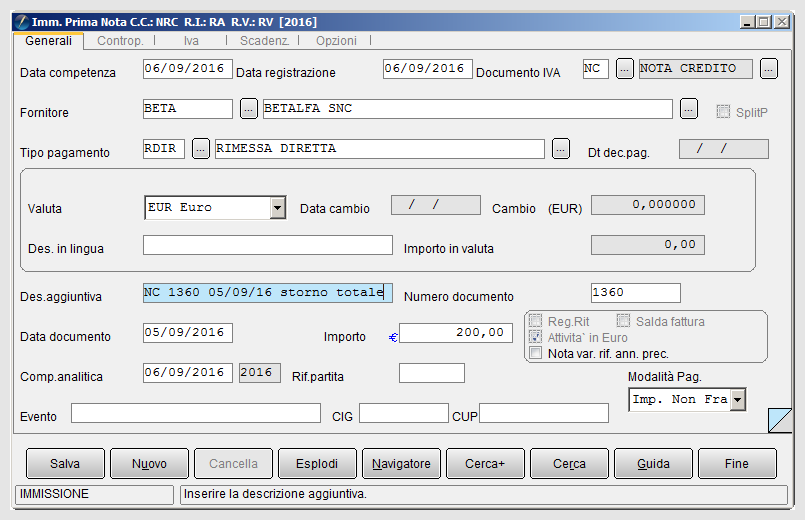Click lookup button right of RIMESSA DIRETTA field

pyautogui.click(x=561, y=148)
